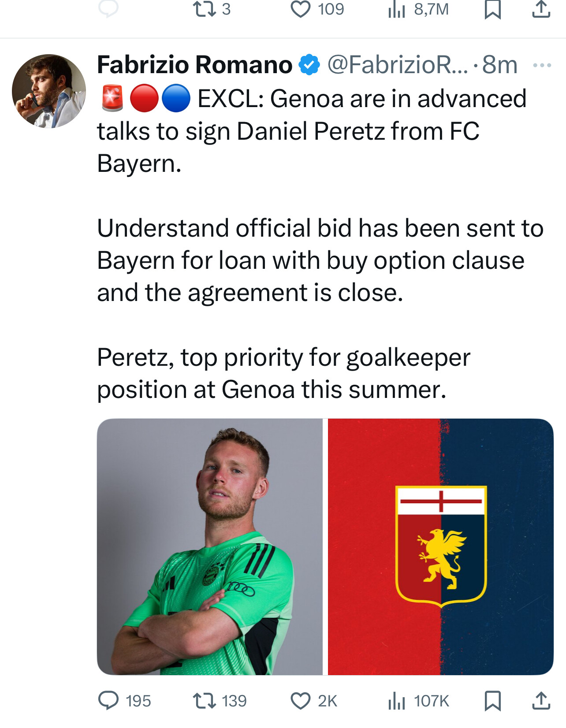The image size is (566, 728).
Task: Open goalkeeper photo in green jersey
Action: [210, 546]
